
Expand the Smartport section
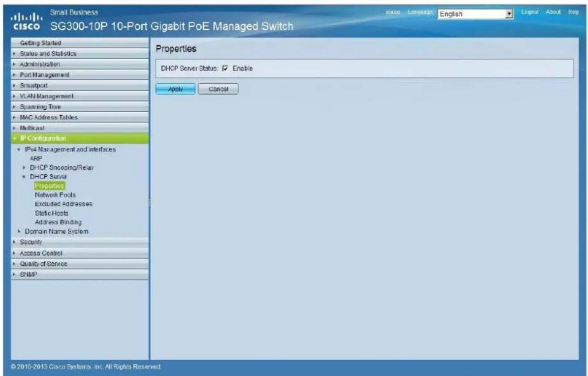[80, 86]
